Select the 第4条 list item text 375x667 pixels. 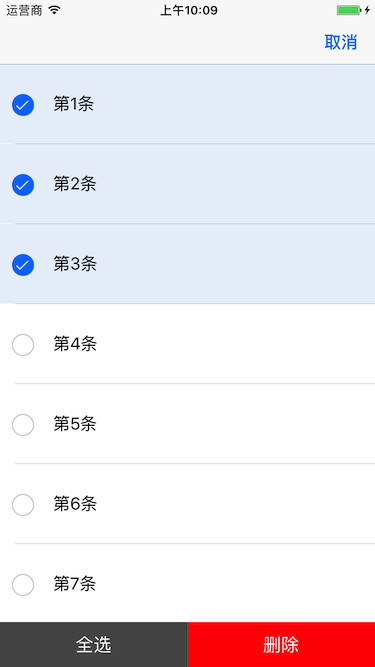(75, 344)
